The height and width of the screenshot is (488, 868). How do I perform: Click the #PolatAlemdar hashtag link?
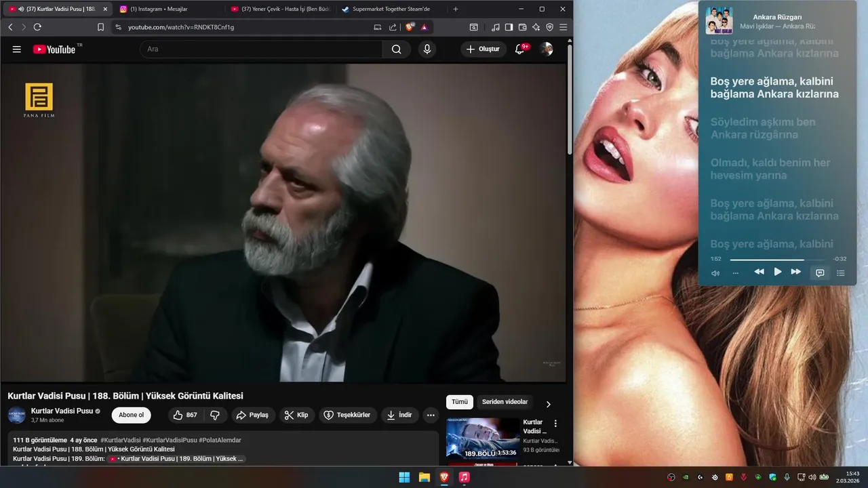[x=220, y=440]
